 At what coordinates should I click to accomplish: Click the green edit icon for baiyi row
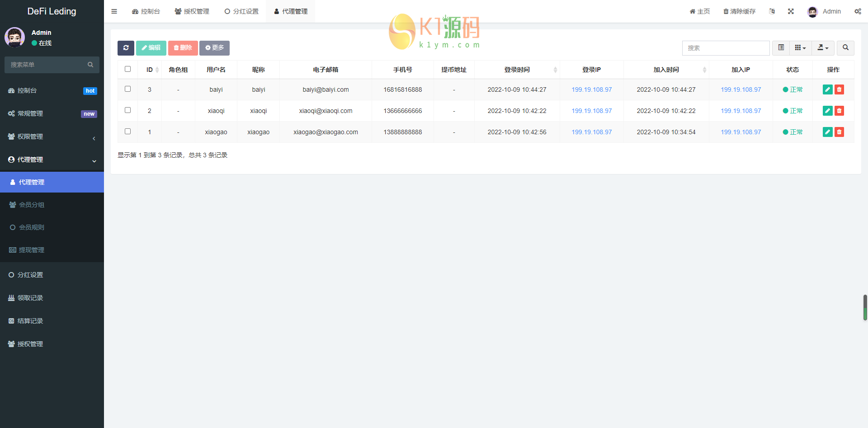pos(827,89)
